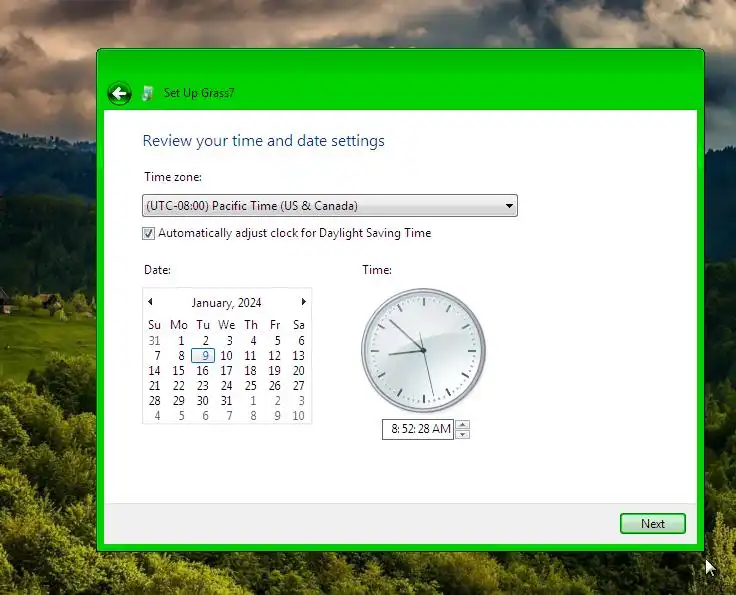The image size is (736, 595).
Task: Select January 23 in the calendar
Action: 202,386
